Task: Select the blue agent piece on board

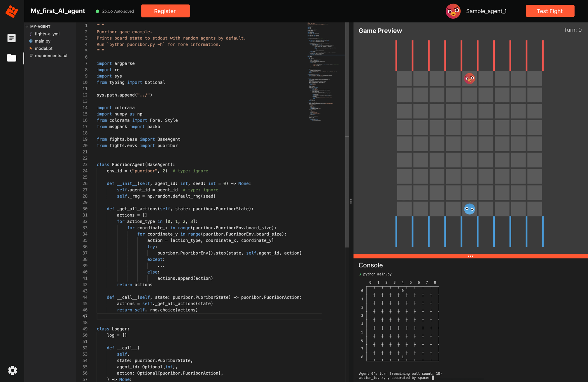Action: point(469,209)
